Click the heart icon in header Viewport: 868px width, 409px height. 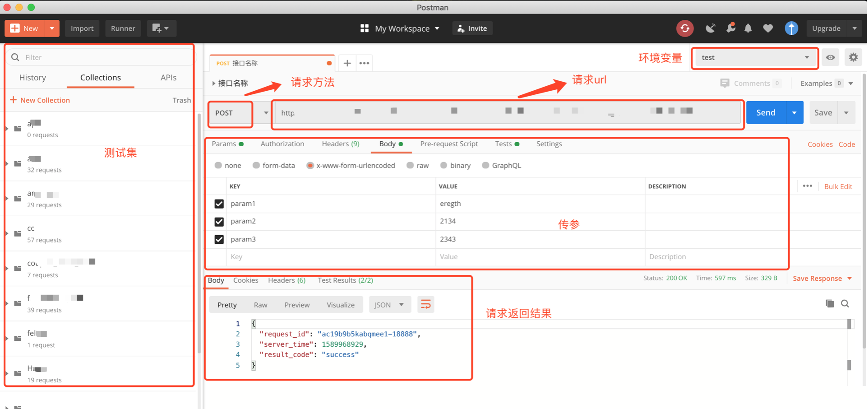click(768, 28)
